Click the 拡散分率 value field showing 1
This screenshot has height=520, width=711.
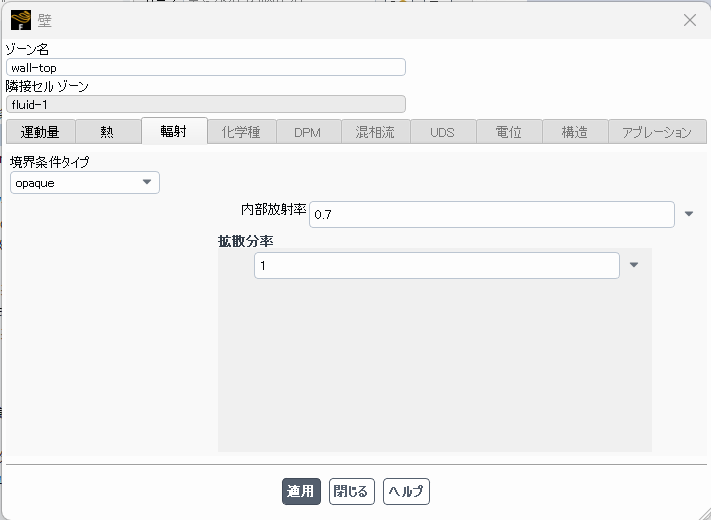[437, 266]
